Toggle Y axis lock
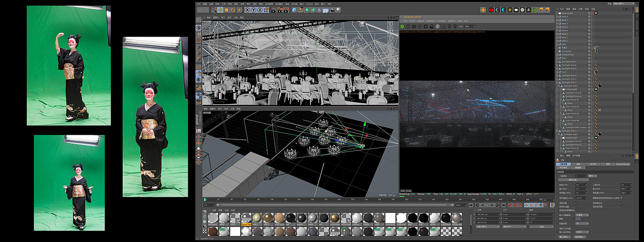This screenshot has height=242, width=644. pyautogui.click(x=254, y=10)
